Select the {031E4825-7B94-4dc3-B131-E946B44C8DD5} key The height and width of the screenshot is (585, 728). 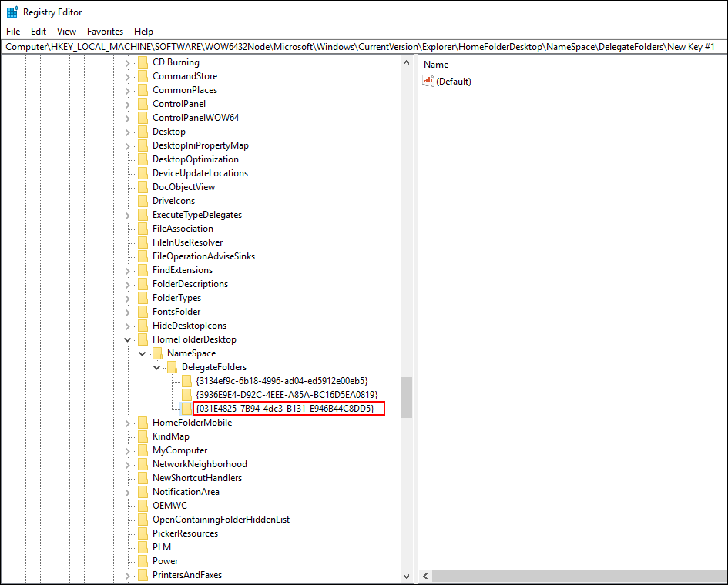pyautogui.click(x=284, y=409)
